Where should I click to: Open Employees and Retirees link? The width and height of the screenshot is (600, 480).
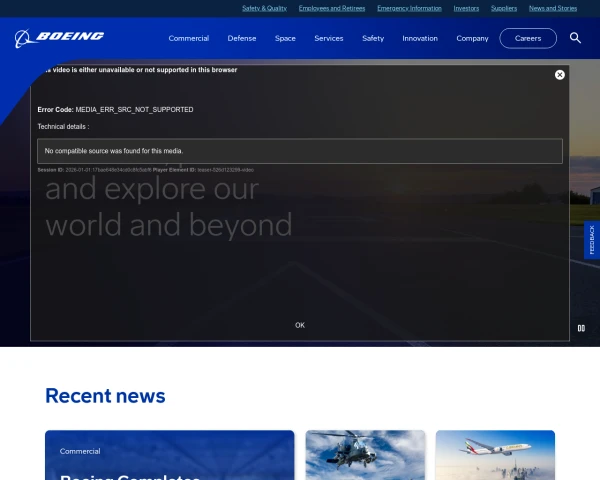click(x=332, y=8)
